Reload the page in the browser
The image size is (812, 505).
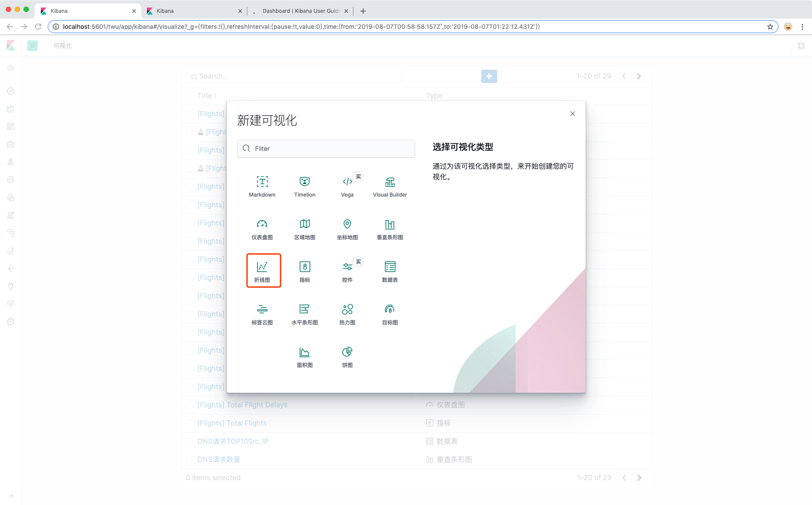pos(38,27)
